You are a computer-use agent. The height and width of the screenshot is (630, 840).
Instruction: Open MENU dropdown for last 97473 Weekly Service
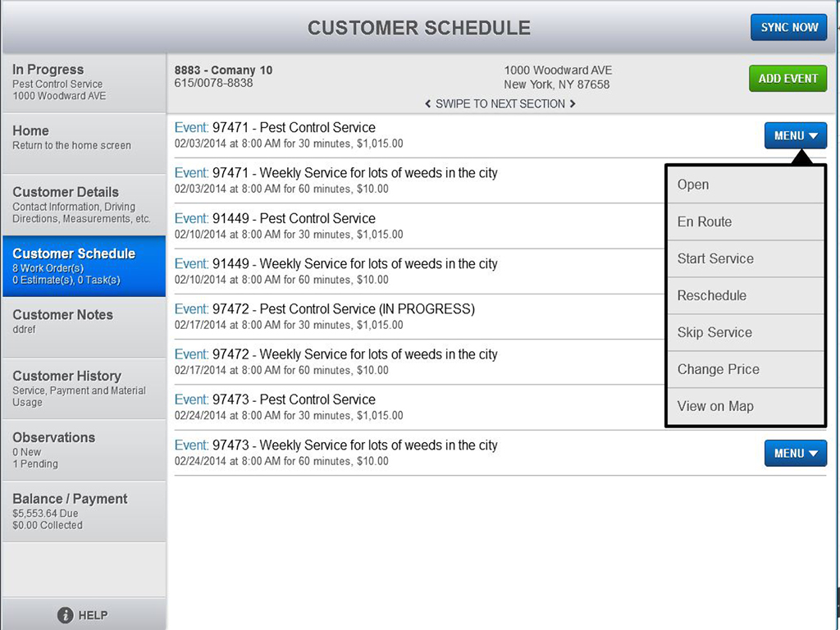[796, 453]
